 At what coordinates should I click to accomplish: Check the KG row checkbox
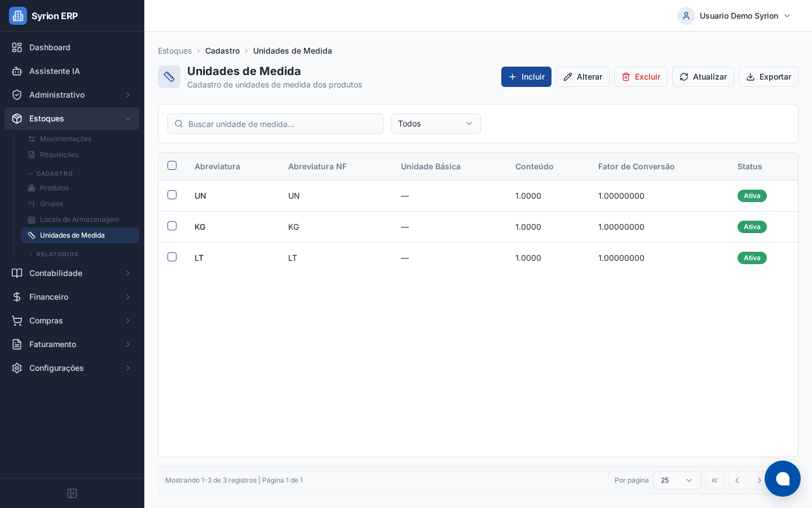tap(172, 226)
